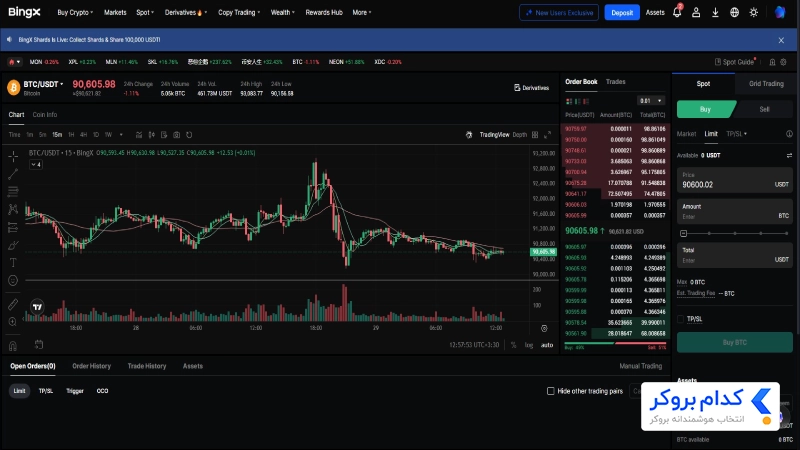The width and height of the screenshot is (800, 450).
Task: Click the Buy BTC button
Action: click(735, 342)
